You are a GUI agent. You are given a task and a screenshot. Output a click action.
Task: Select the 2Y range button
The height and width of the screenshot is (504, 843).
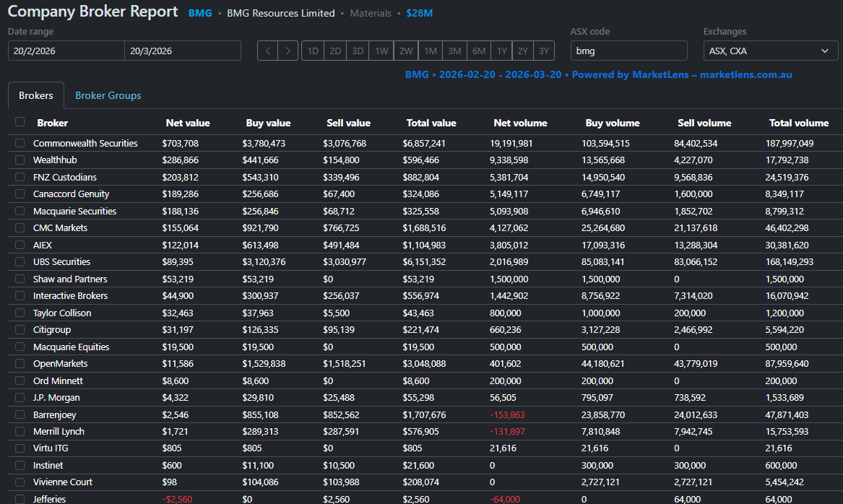pyautogui.click(x=522, y=51)
